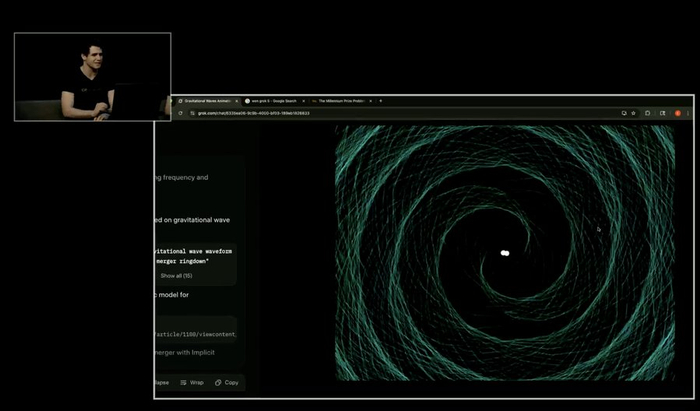This screenshot has width=700, height=411.
Task: Click the grok.com address bar URL
Action: [x=254, y=113]
